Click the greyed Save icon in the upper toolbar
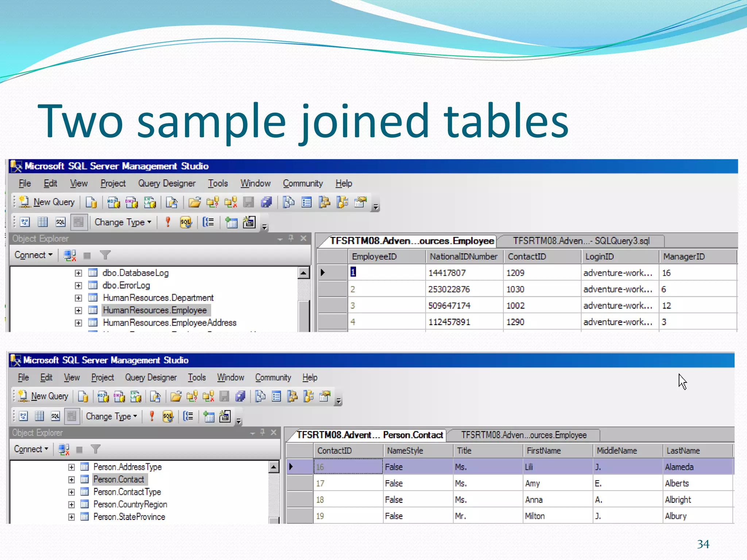The width and height of the screenshot is (747, 560). click(x=248, y=202)
